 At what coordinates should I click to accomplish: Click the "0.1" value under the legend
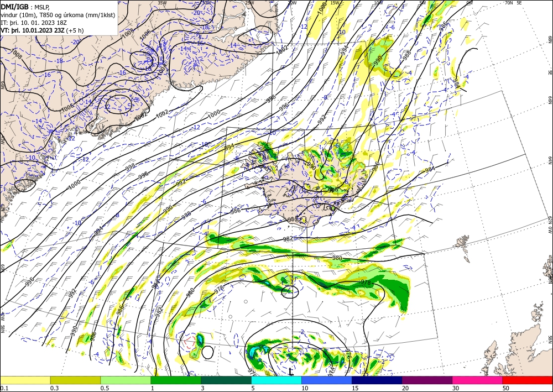coord(3,388)
